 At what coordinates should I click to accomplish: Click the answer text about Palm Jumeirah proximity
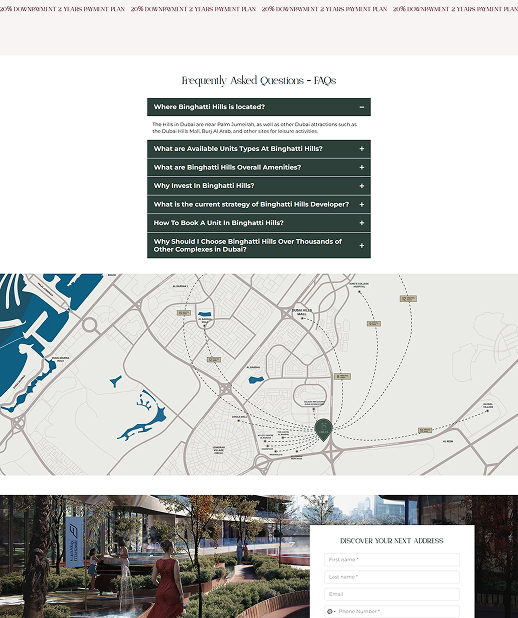coord(255,128)
